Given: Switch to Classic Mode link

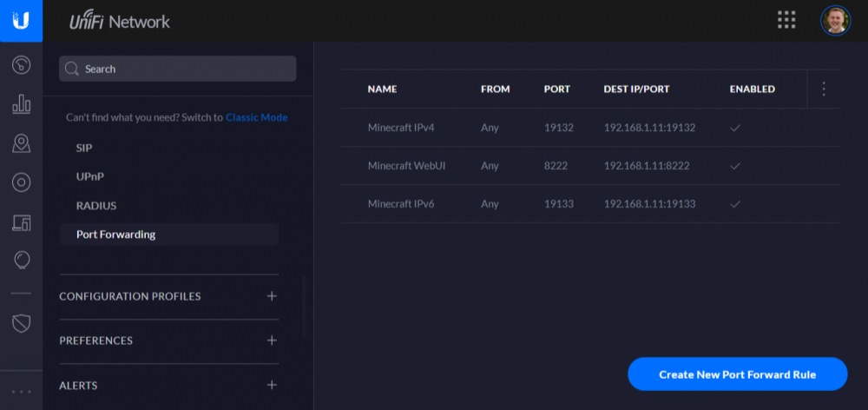Looking at the screenshot, I should 256,117.
